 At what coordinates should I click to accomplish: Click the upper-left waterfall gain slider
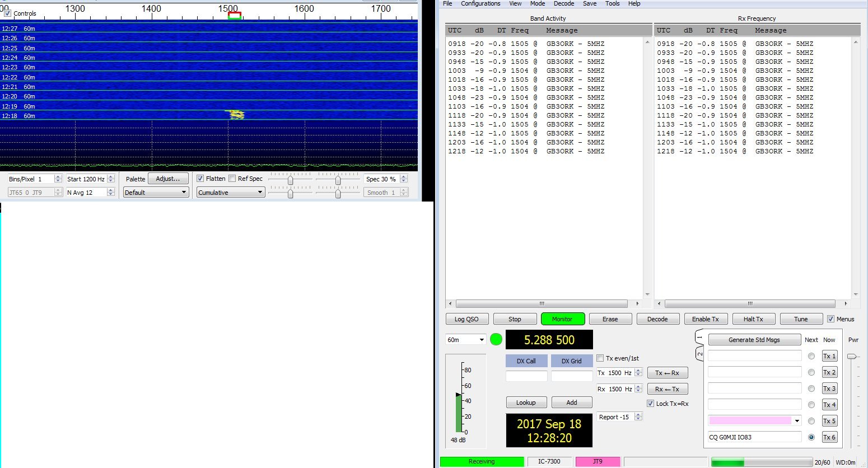[x=290, y=180]
